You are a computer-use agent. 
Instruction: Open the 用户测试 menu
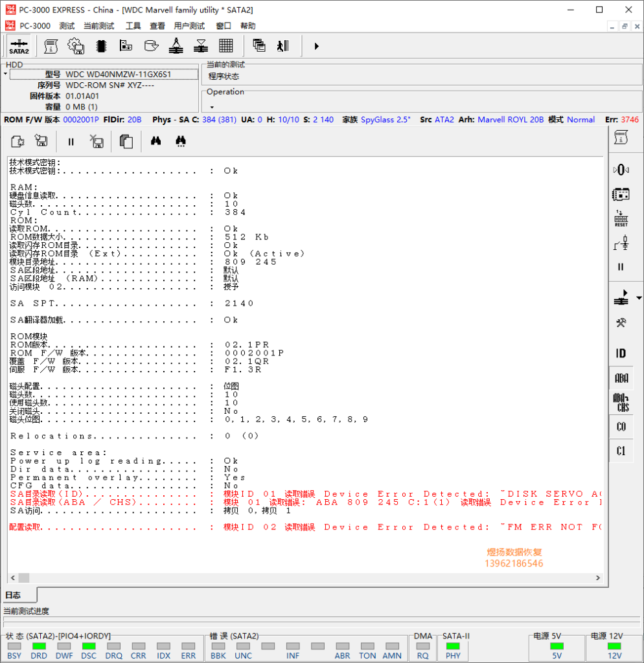click(189, 26)
